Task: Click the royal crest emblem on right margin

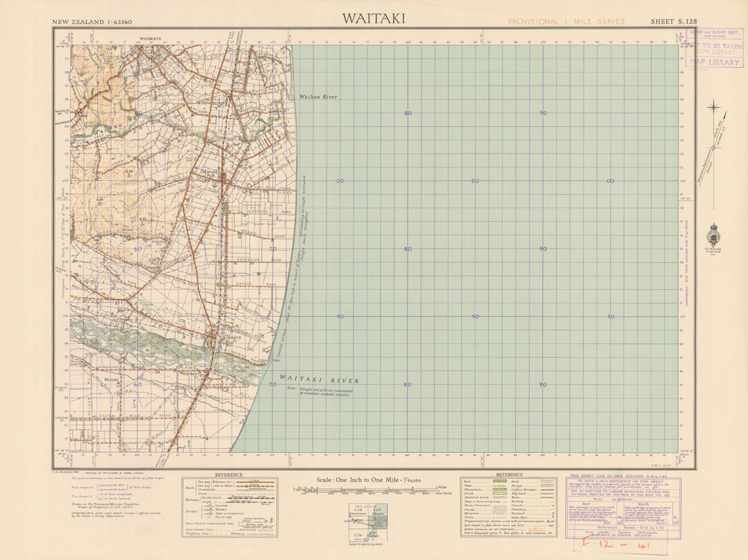Action: (x=712, y=236)
